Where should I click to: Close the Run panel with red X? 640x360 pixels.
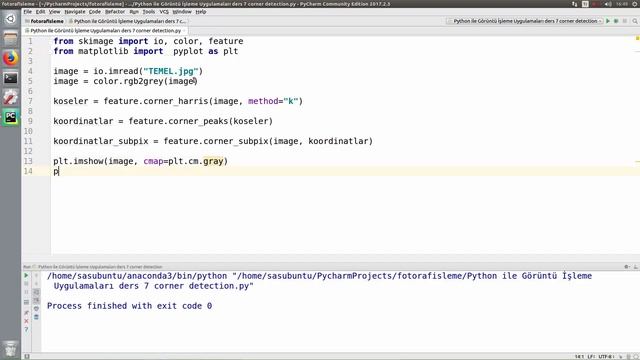27,321
